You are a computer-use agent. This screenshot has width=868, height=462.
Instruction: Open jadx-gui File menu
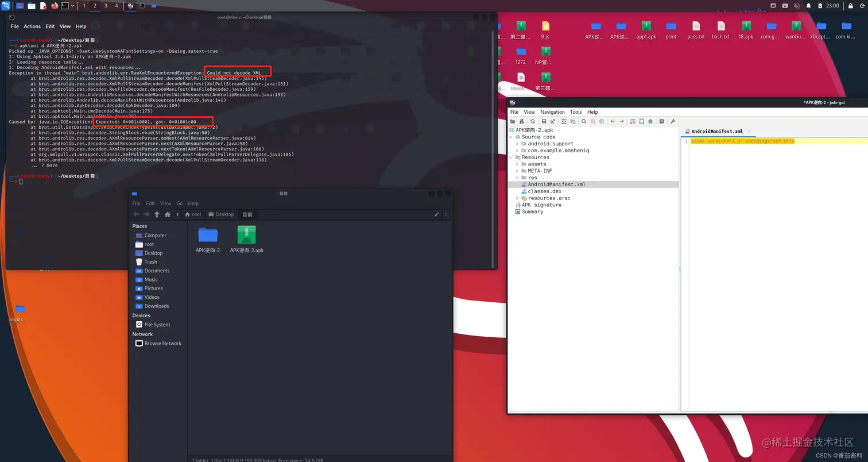tap(514, 112)
